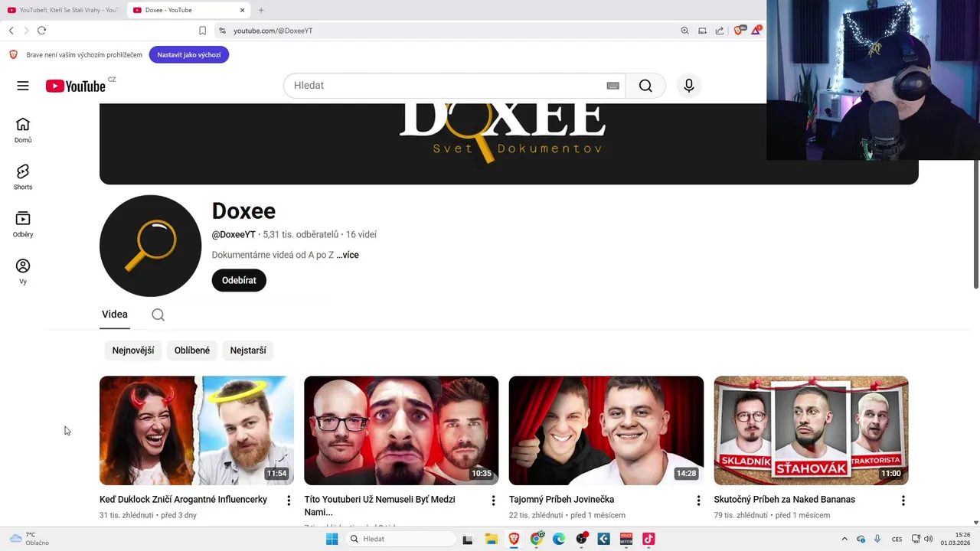The width and height of the screenshot is (980, 551).
Task: Search within channel using magnifier icon
Action: pyautogui.click(x=158, y=315)
